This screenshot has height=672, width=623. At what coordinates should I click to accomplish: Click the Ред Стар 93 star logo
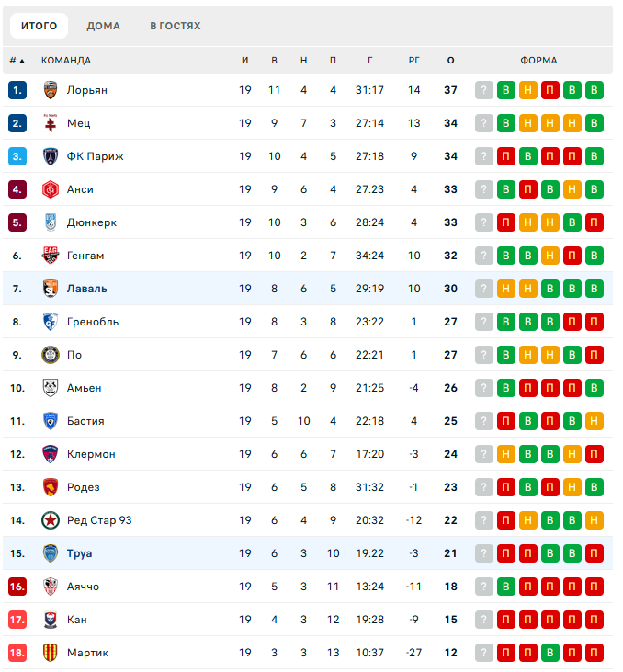coord(51,520)
